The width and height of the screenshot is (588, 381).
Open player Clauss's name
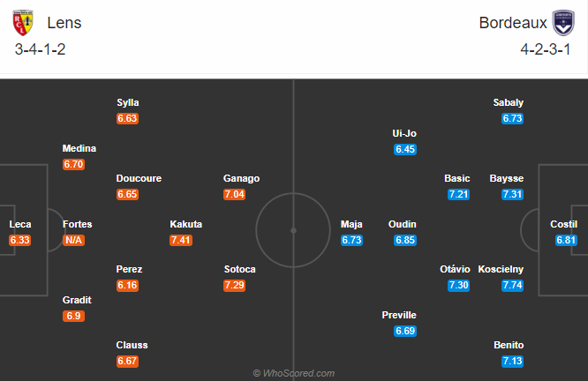pos(132,345)
